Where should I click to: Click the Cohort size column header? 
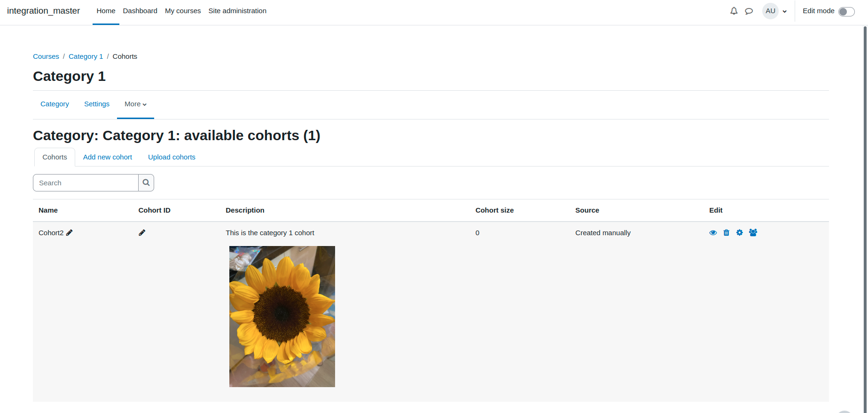(494, 210)
